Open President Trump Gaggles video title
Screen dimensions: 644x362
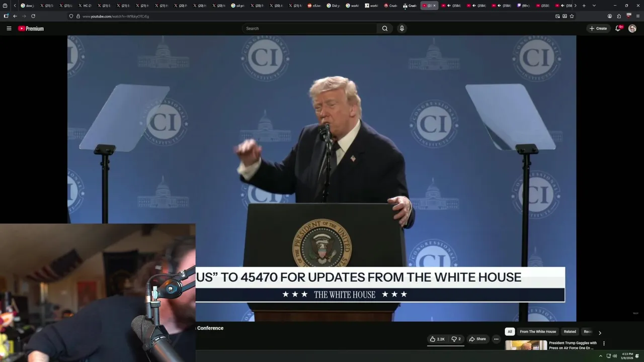(573, 345)
